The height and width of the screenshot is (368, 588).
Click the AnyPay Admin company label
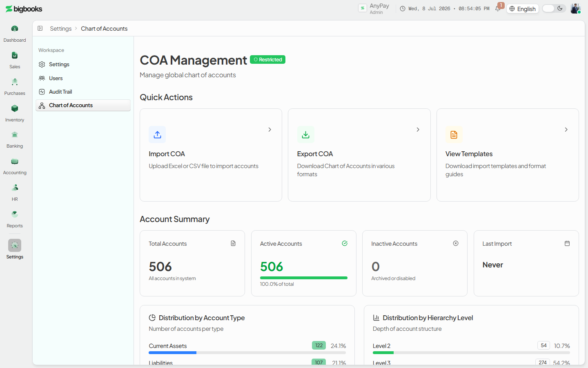point(379,9)
